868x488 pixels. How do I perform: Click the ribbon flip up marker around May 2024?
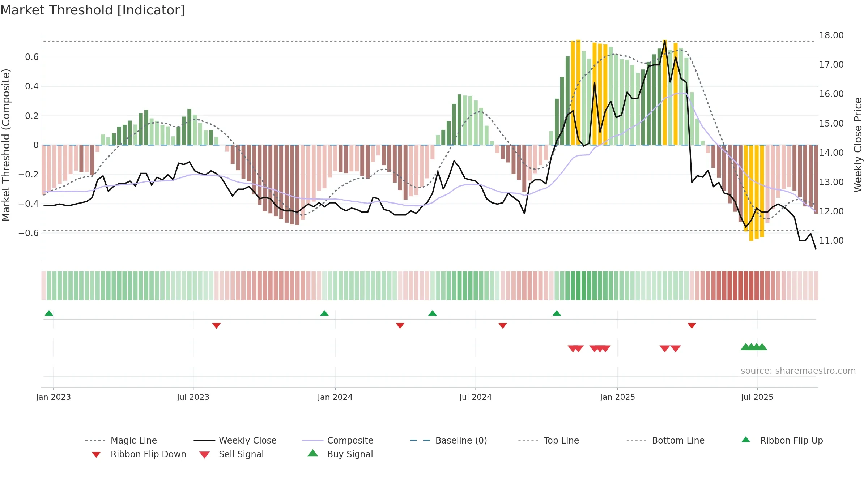433,313
